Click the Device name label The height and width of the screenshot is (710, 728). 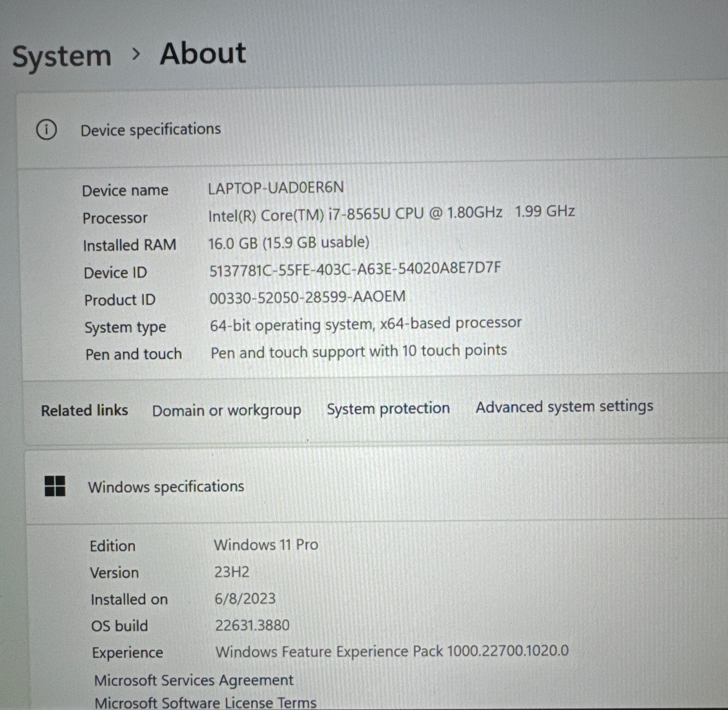(x=125, y=190)
